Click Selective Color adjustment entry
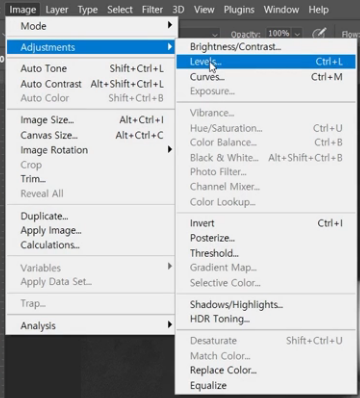Viewport: 360px width, 398px height. (x=266, y=283)
